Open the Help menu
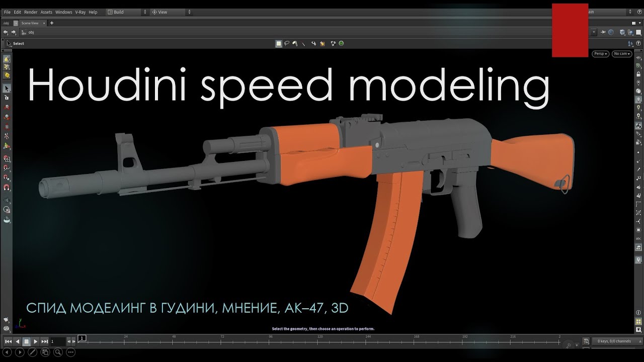 click(93, 12)
